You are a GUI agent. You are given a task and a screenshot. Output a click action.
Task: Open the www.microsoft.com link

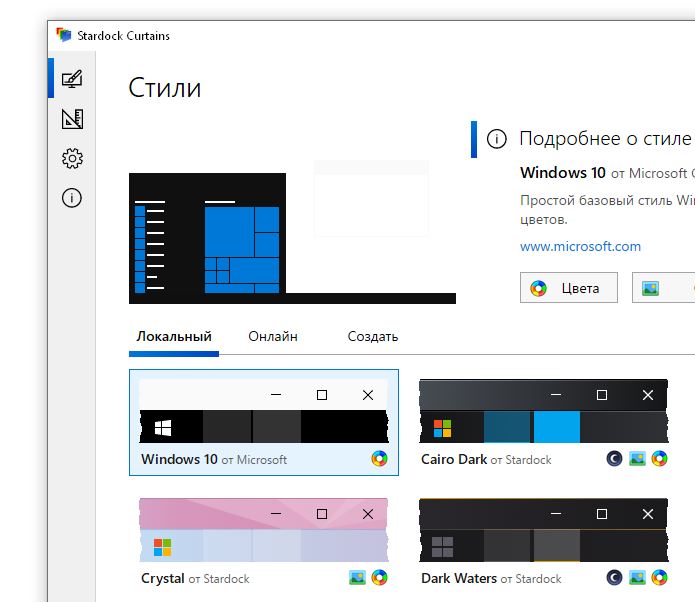click(580, 246)
